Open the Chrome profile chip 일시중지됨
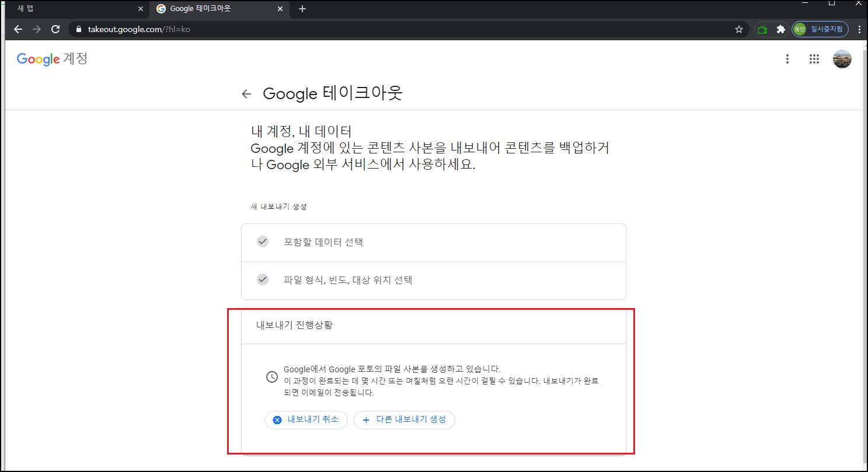 (x=820, y=29)
